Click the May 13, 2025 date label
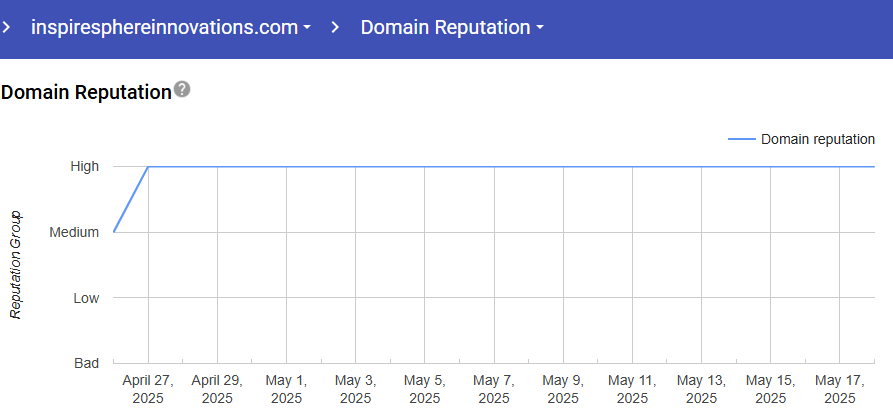This screenshot has width=893, height=420. click(700, 389)
